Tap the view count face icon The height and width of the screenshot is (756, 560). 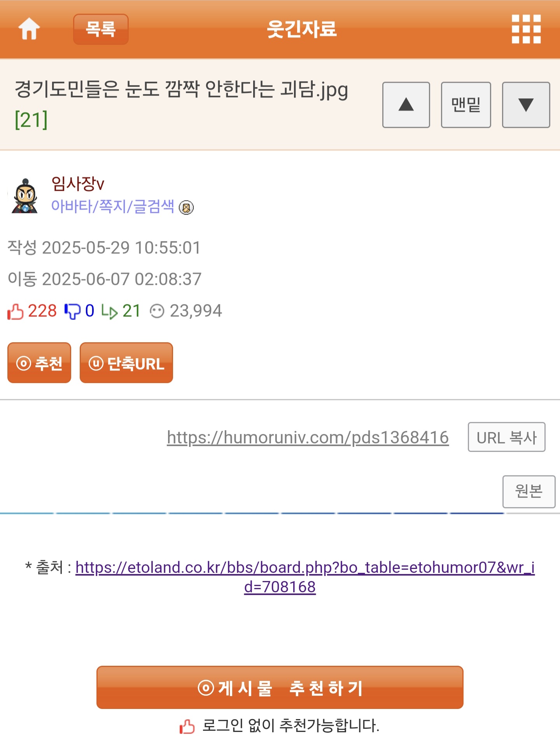pos(157,311)
